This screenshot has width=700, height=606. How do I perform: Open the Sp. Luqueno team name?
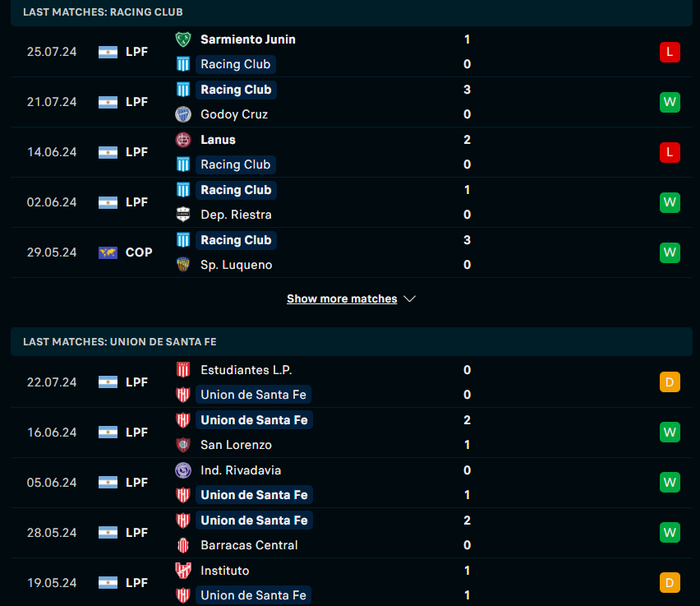(x=236, y=265)
